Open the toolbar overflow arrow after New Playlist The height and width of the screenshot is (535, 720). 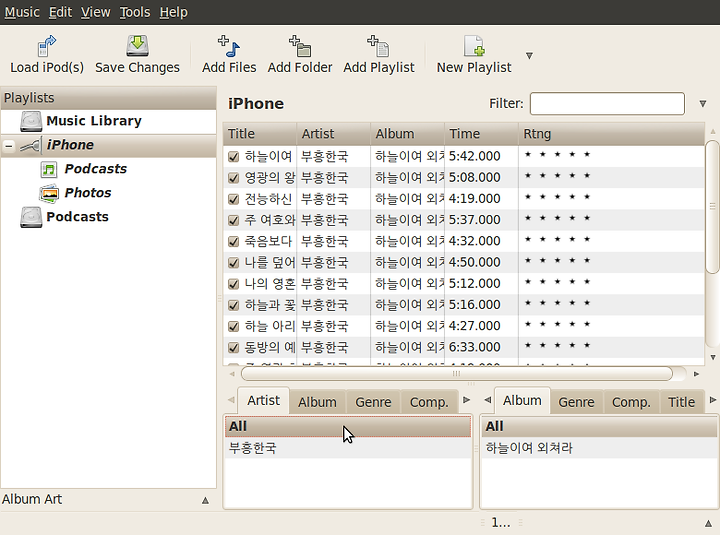(x=529, y=56)
